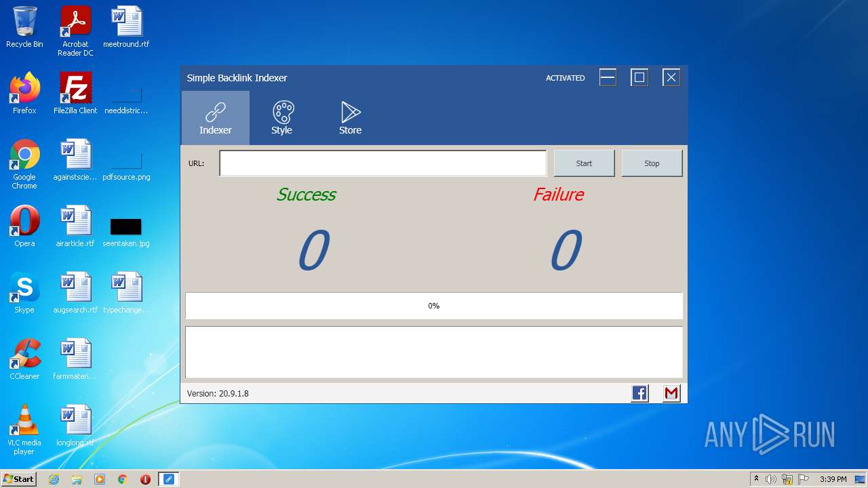Image resolution: width=868 pixels, height=488 pixels.
Task: Click the Success heading
Action: point(306,195)
